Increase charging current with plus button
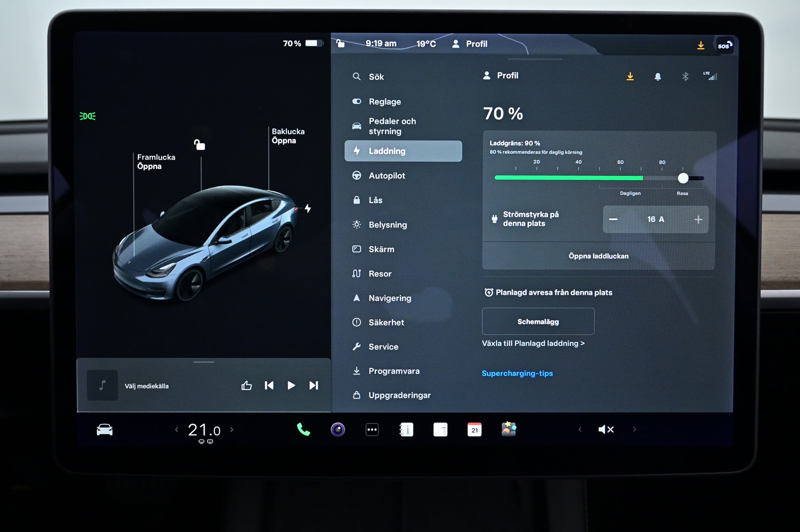The height and width of the screenshot is (532, 800). [x=698, y=219]
